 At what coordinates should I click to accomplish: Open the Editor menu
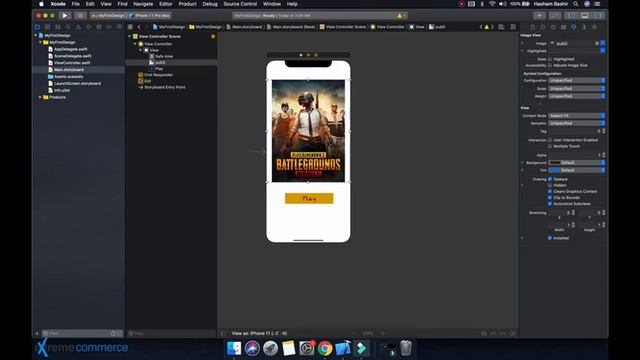point(165,4)
